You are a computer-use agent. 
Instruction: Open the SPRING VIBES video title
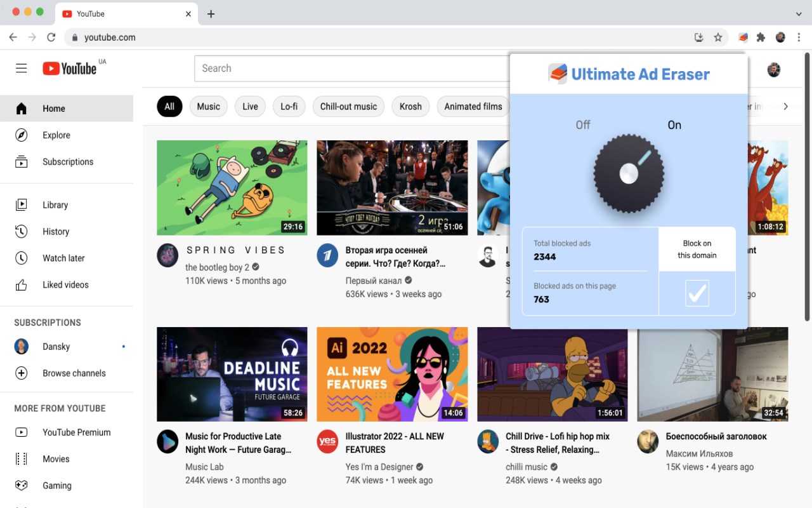(x=236, y=250)
